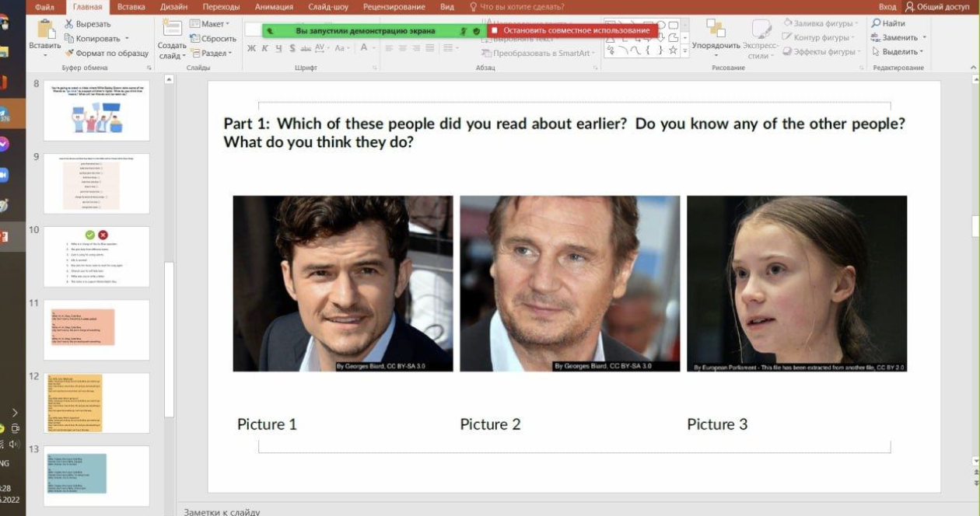
Task: Select the Формат по образцу format painter
Action: point(107,54)
